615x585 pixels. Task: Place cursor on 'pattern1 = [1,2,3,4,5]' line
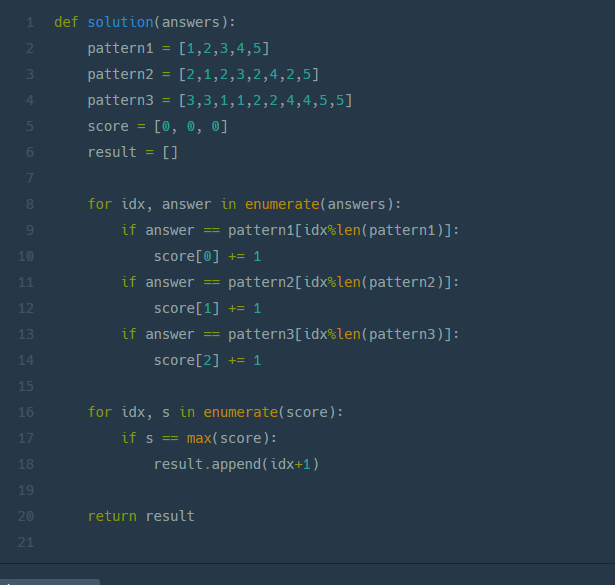pos(178,48)
